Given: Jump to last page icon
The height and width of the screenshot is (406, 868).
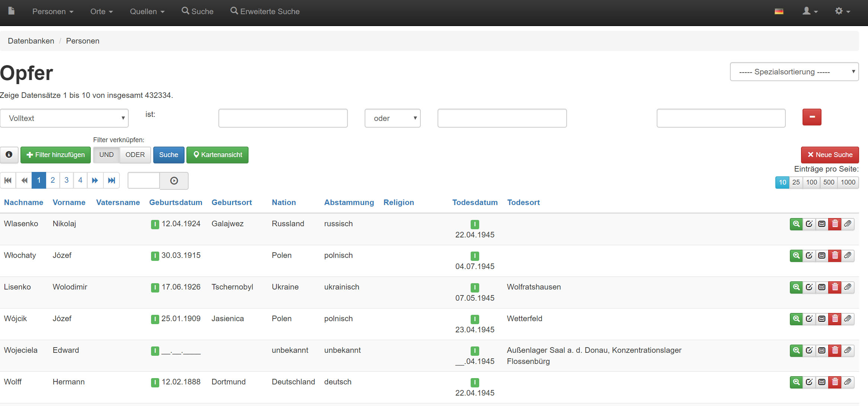Looking at the screenshot, I should [111, 180].
